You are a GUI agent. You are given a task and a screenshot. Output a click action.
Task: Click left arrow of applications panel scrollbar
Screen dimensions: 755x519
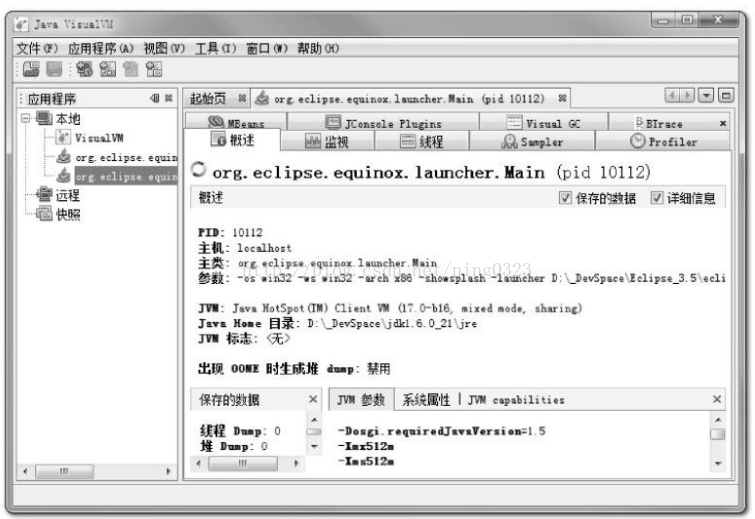[x=25, y=471]
